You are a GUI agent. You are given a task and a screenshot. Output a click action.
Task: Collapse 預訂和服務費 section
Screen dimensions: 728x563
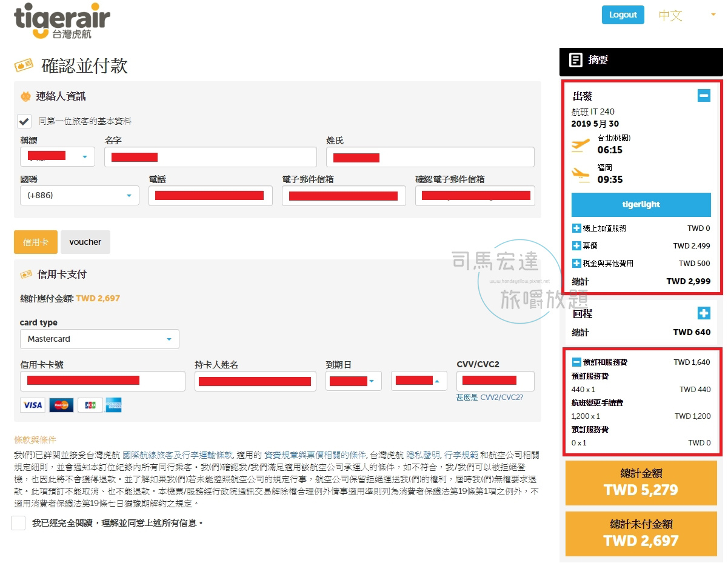coord(576,362)
